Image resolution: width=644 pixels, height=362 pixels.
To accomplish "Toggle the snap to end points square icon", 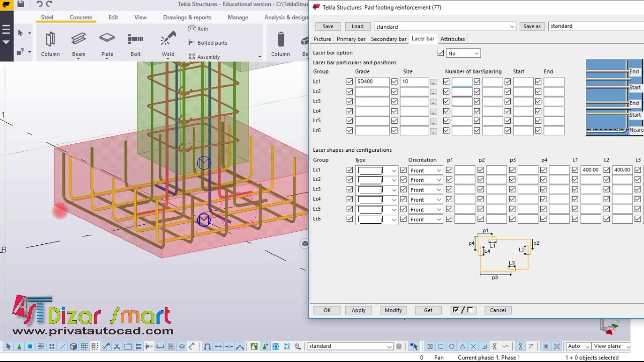I will (441, 346).
